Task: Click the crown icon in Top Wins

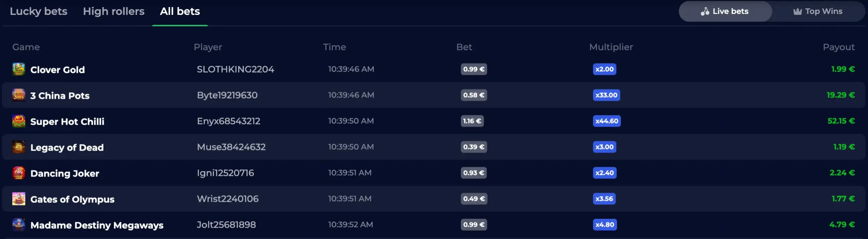Action: coord(797,12)
